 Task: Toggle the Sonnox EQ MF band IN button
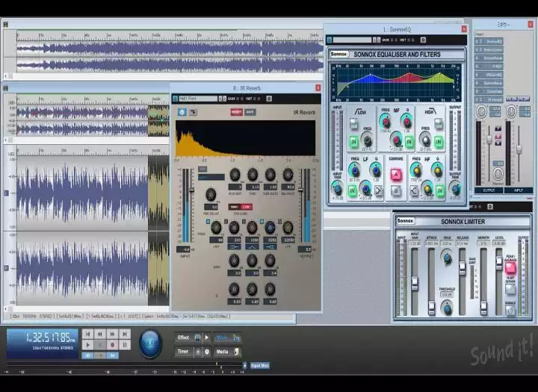click(x=409, y=142)
